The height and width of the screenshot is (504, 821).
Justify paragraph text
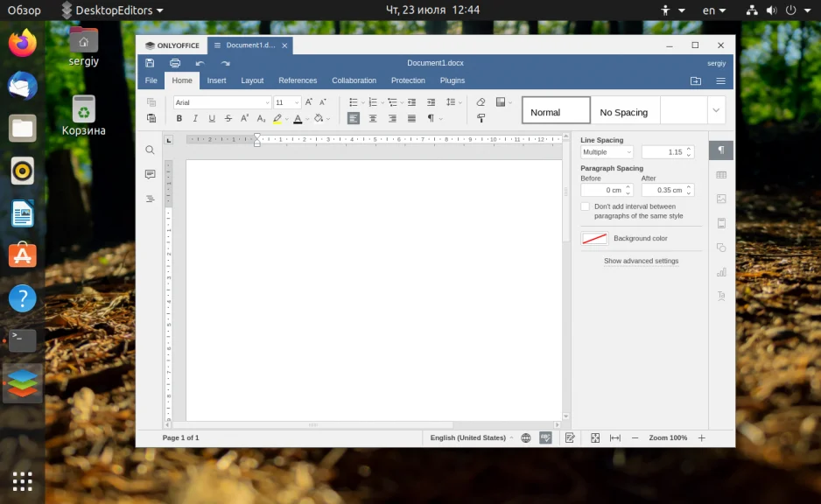tap(411, 118)
